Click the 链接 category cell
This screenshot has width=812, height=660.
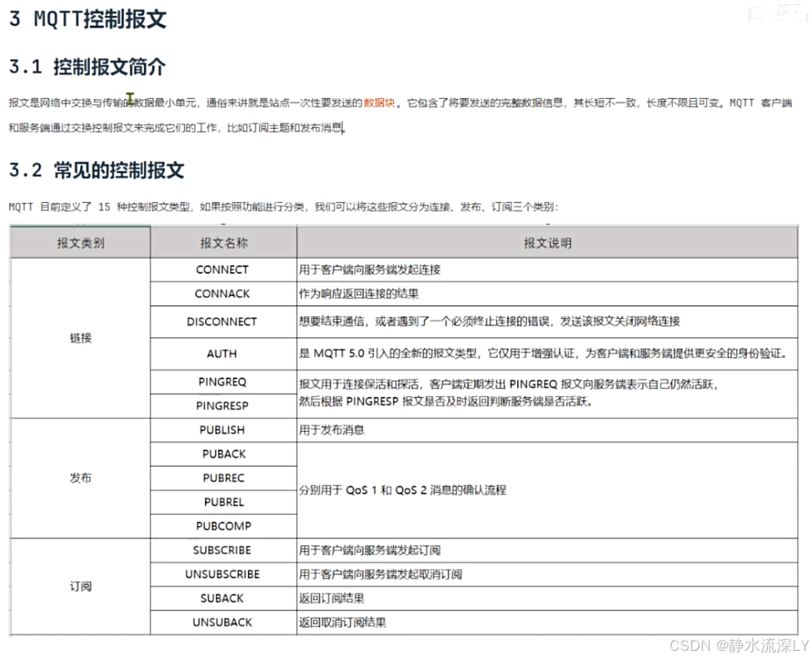click(81, 338)
